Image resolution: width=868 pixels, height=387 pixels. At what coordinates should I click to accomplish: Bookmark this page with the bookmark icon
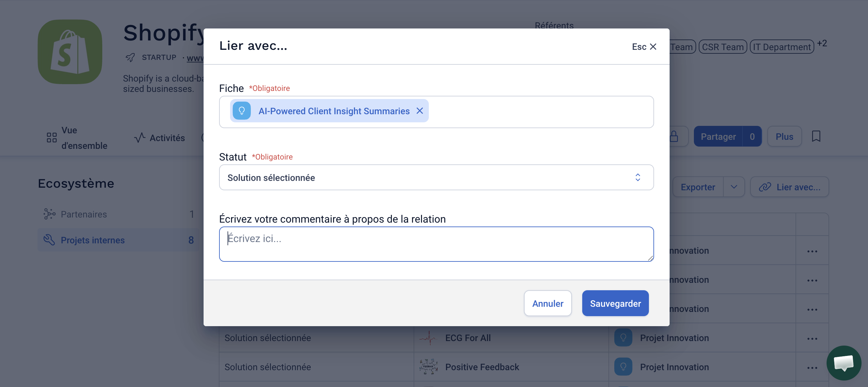point(816,137)
